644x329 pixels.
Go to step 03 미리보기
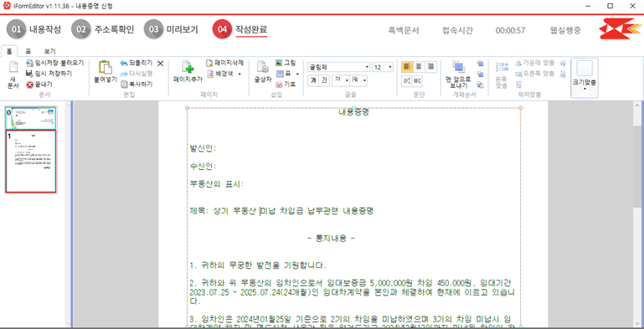click(x=171, y=29)
